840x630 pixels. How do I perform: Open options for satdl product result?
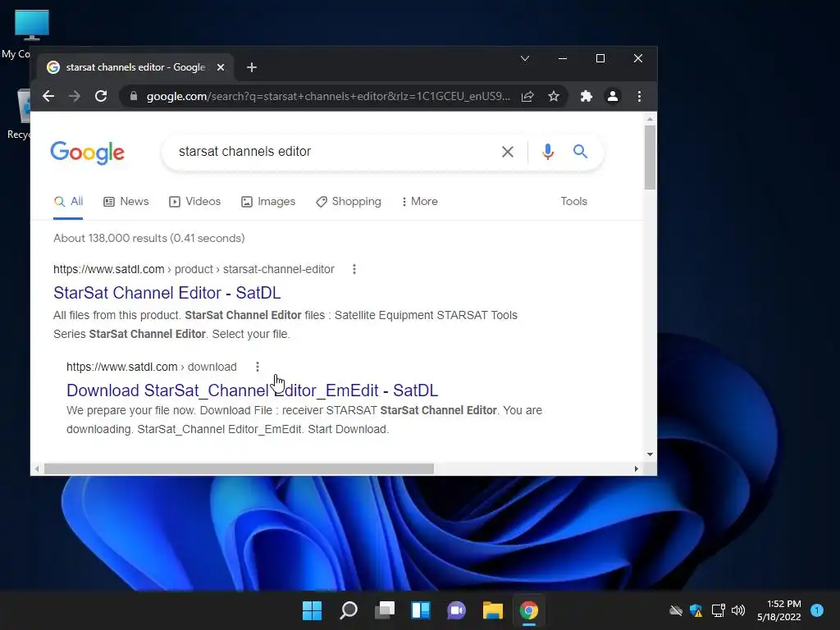tap(354, 269)
